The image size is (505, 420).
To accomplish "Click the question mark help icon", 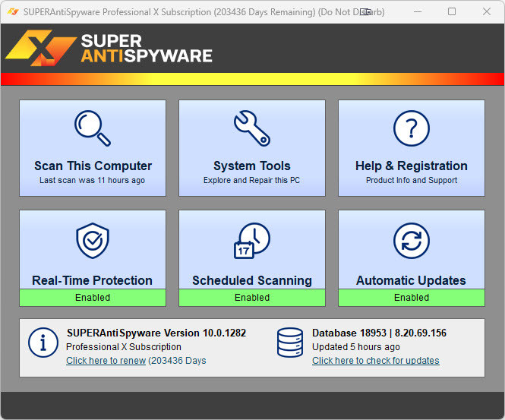I will click(411, 128).
